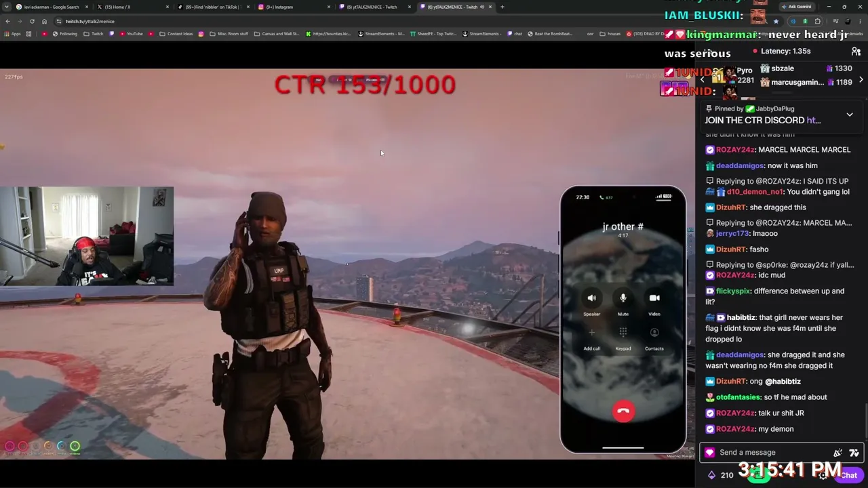Screen dimensions: 868x488
Task: Open the Chrome extensions puzzle icon
Action: pyautogui.click(x=817, y=21)
